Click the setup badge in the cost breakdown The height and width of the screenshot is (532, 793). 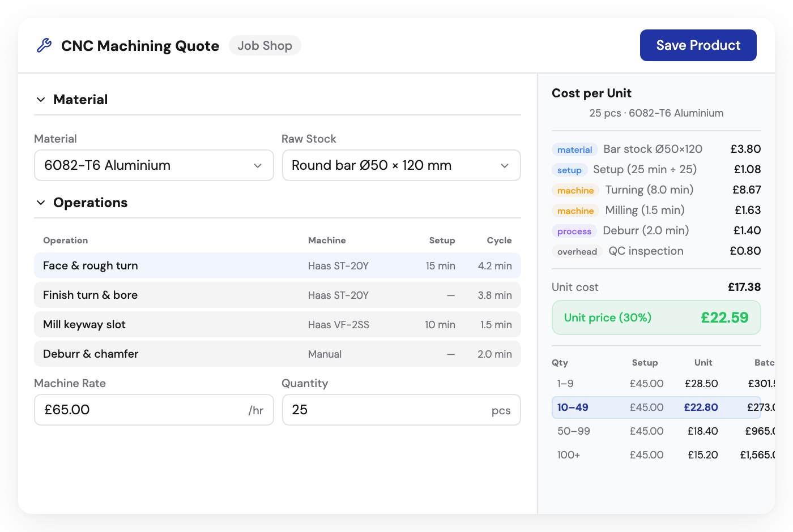click(x=569, y=170)
